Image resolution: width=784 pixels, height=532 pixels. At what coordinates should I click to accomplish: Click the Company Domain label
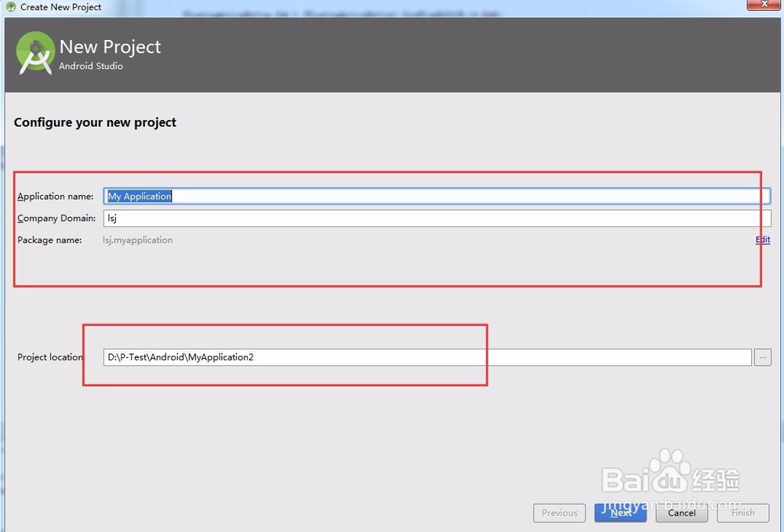56,219
